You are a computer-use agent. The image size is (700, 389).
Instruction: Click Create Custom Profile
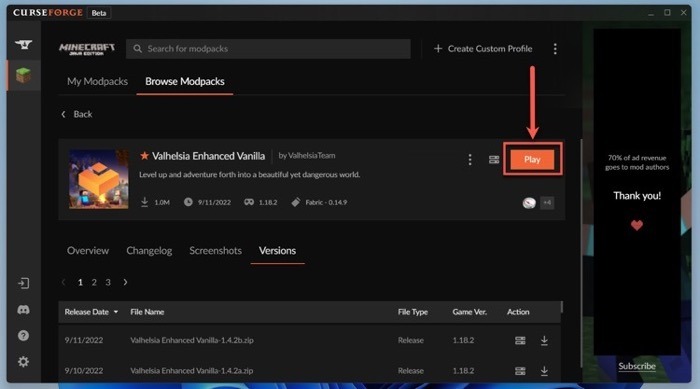(x=483, y=49)
